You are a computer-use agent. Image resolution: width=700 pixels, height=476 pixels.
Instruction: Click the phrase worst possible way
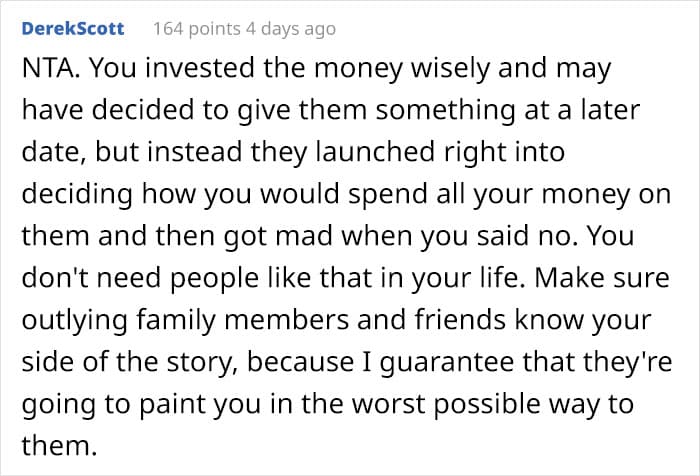(475, 404)
